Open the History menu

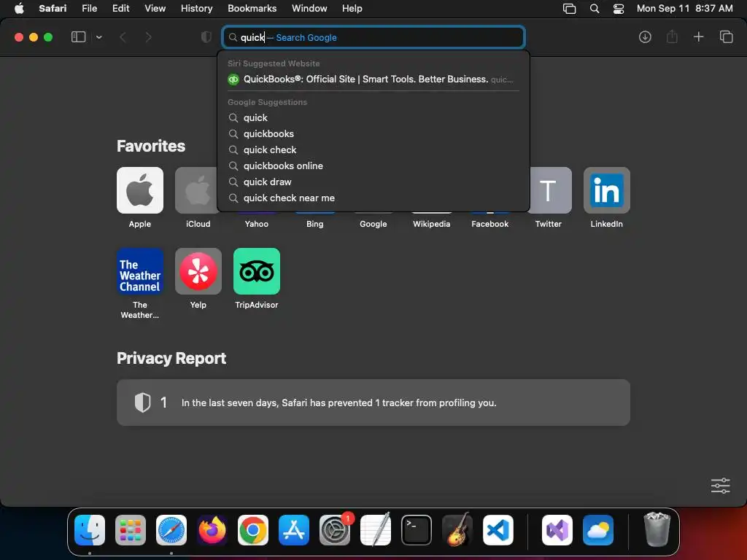point(196,9)
